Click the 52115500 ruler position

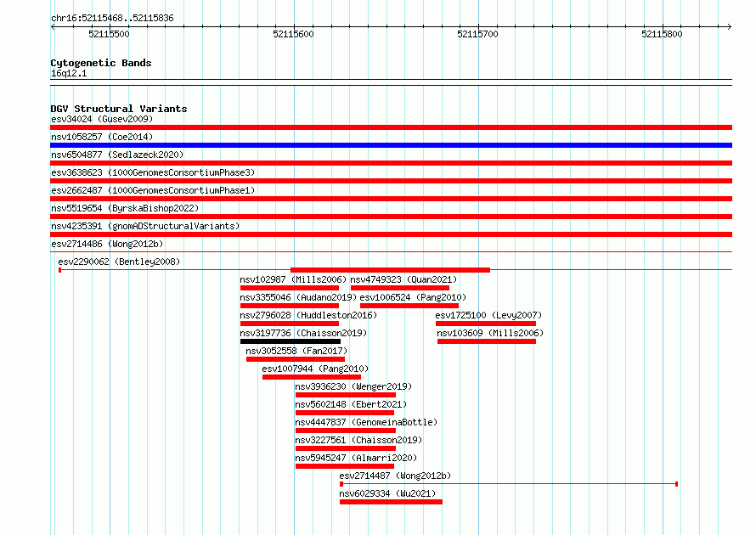pos(109,34)
